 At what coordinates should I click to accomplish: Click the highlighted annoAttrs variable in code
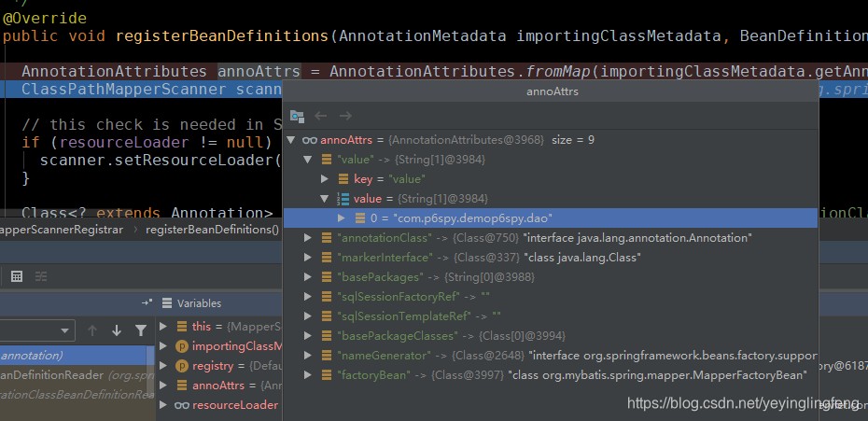tap(259, 72)
